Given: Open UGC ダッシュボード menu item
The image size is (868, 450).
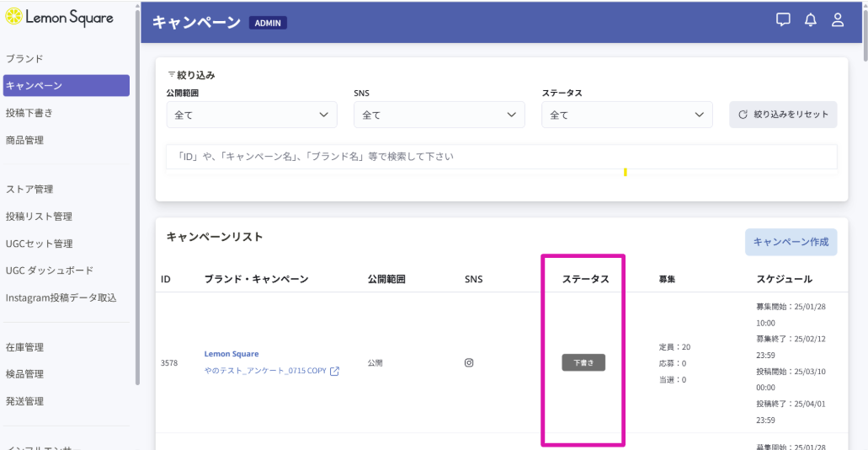Looking at the screenshot, I should coord(50,271).
